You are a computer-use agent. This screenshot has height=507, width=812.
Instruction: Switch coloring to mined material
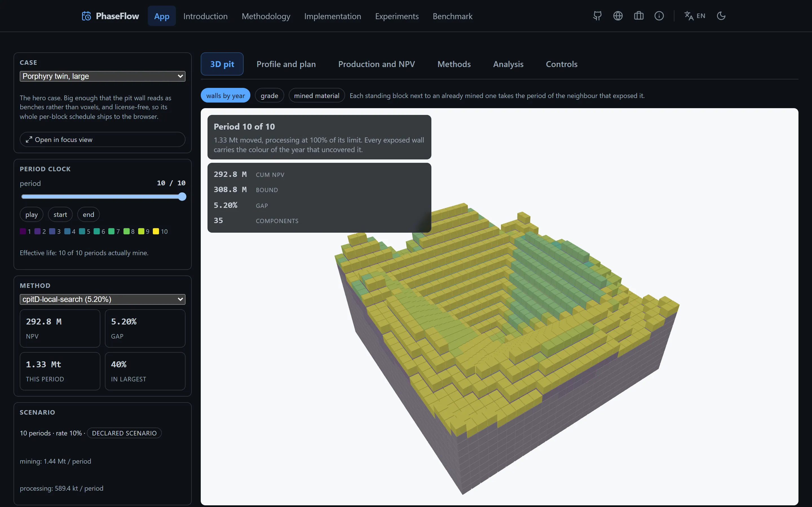coord(316,95)
